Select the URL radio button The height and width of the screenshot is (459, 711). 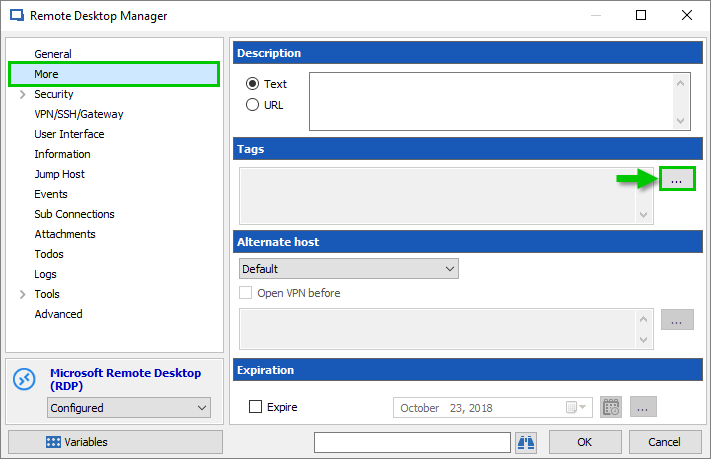click(x=252, y=105)
